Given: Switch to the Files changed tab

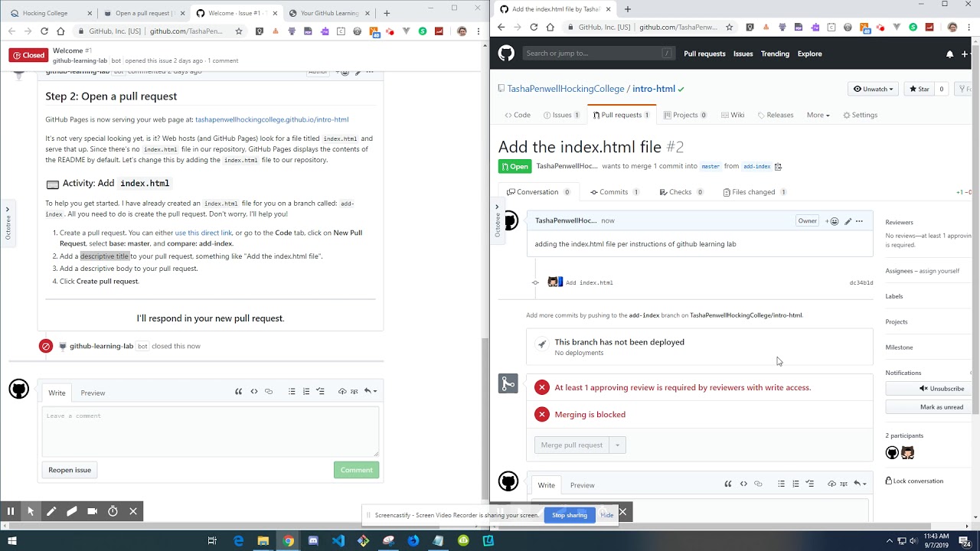Looking at the screenshot, I should (755, 192).
